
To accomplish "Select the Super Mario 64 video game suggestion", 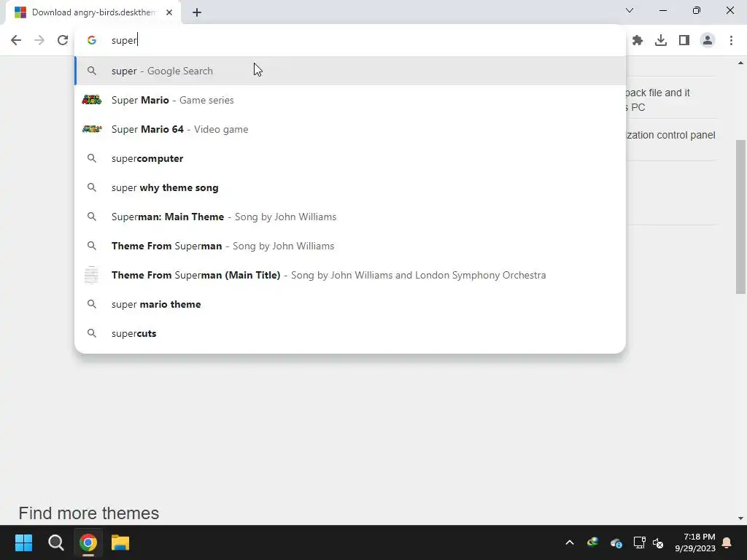I will (349, 129).
